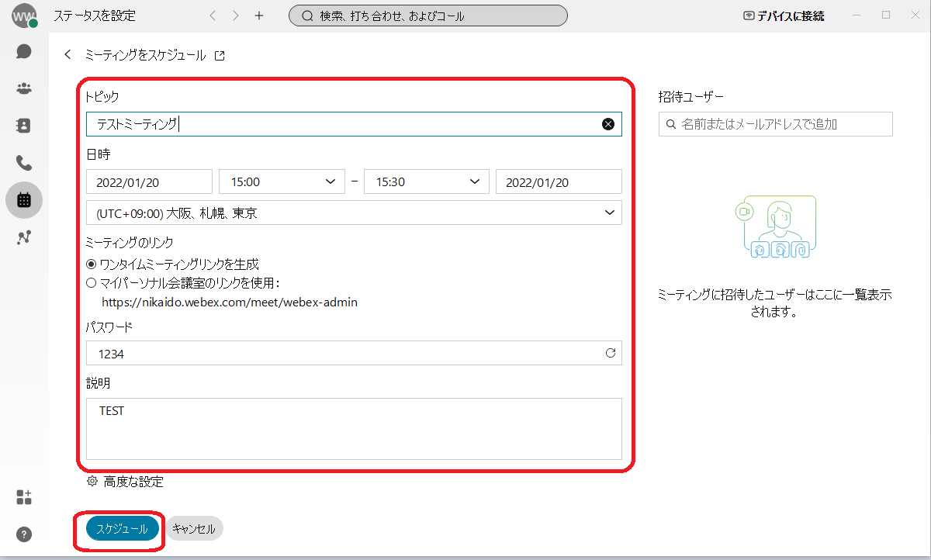This screenshot has height=560, width=931.
Task: Regenerate the password with refresh icon
Action: 610,353
